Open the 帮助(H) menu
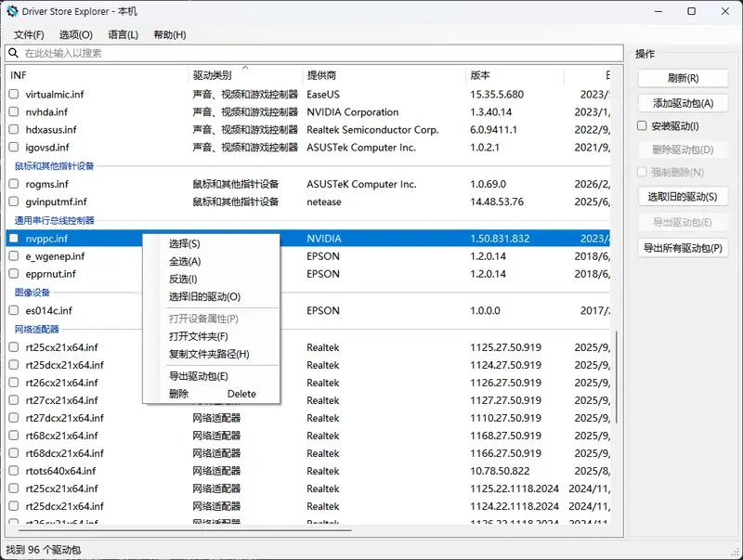Screen dimensions: 743x560 pyautogui.click(x=170, y=34)
